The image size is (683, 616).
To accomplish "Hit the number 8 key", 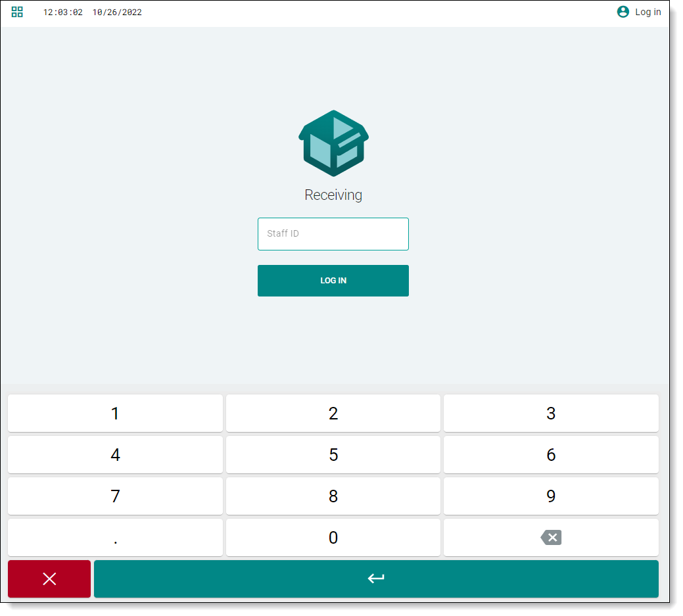I will tap(333, 496).
